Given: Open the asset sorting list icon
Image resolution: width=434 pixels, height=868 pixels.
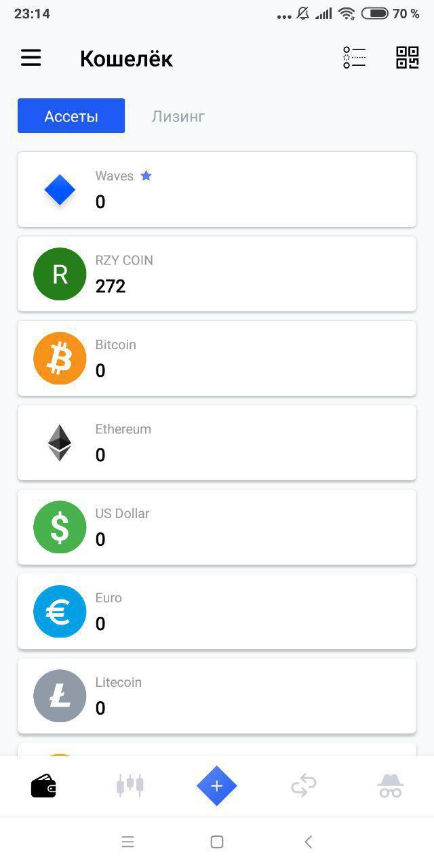Looking at the screenshot, I should pos(354,58).
